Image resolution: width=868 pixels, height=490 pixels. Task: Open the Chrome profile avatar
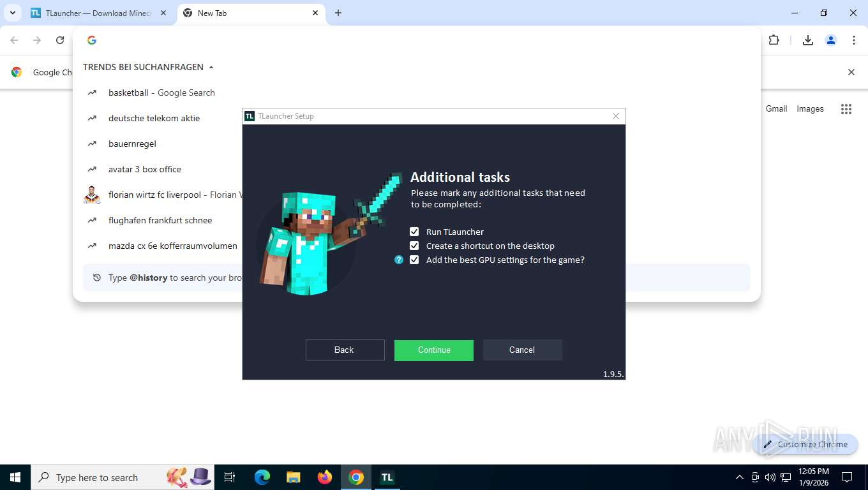(831, 40)
